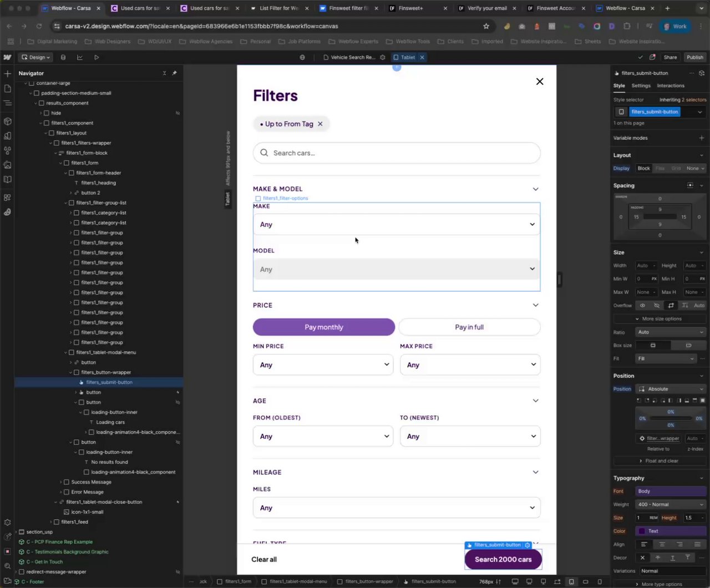The height and width of the screenshot is (588, 710).
Task: Open the Pages panel icon
Action: 7,88
